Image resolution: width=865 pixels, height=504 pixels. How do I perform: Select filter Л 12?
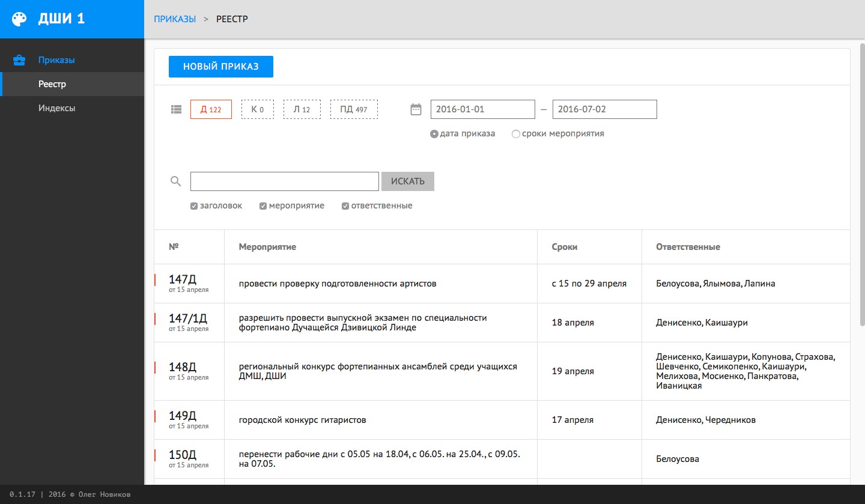point(302,109)
